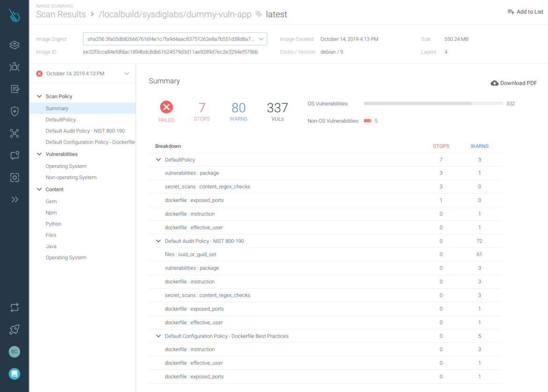Collapse the Scan Policy tree section
The image size is (548, 392).
click(39, 96)
